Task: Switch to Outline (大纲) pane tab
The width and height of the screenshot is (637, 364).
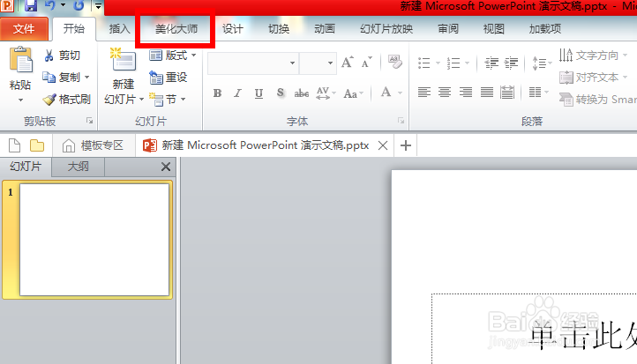Action: [78, 167]
